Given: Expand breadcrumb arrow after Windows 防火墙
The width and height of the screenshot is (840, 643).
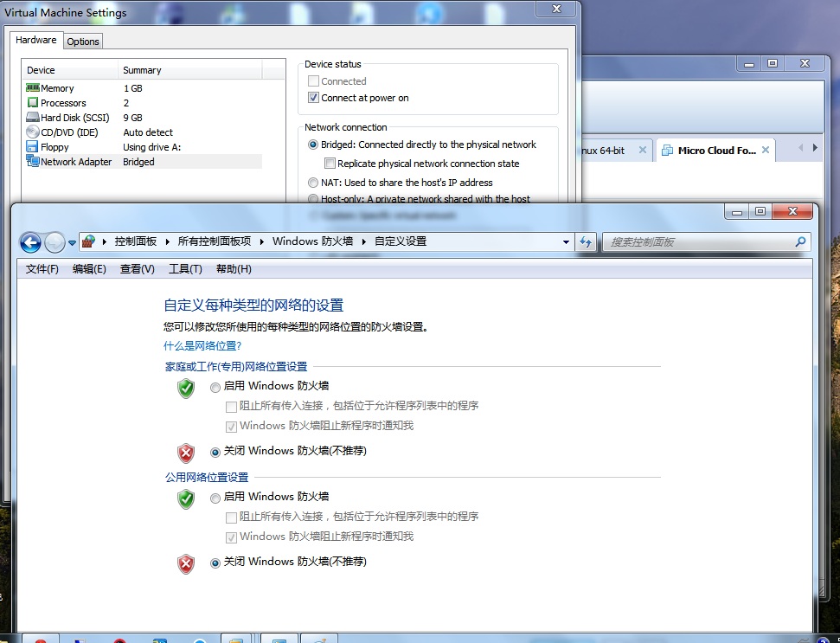Looking at the screenshot, I should pyautogui.click(x=363, y=241).
